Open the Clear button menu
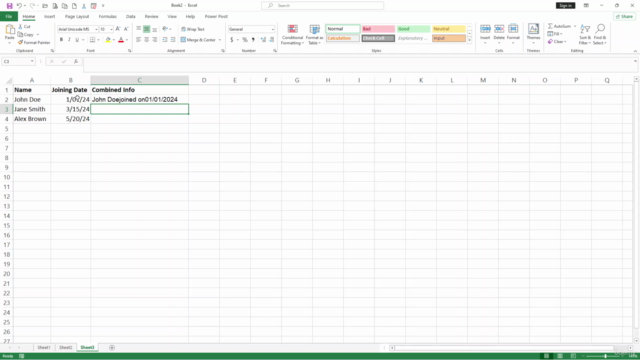The height and width of the screenshot is (360, 640). click(x=557, y=42)
